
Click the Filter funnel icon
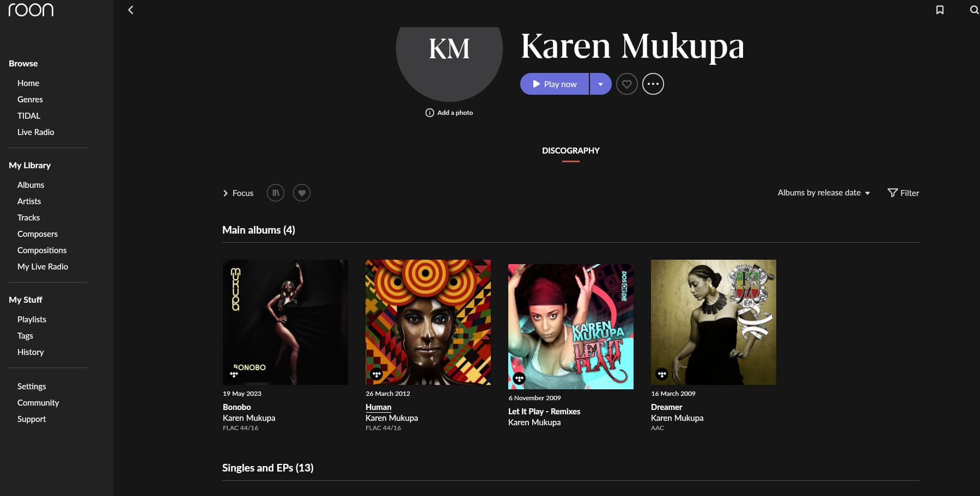point(892,193)
